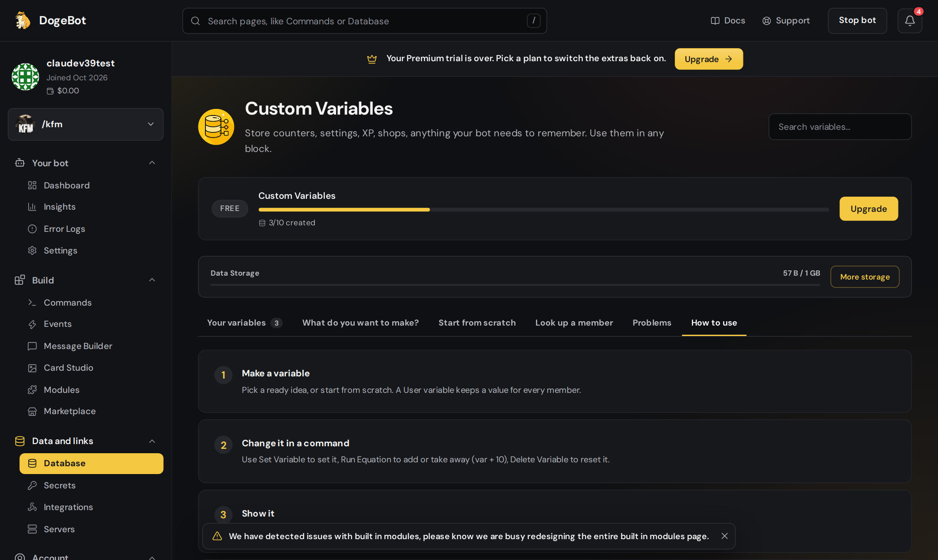This screenshot has height=560, width=938.
Task: Open Error Logs page
Action: point(91,229)
